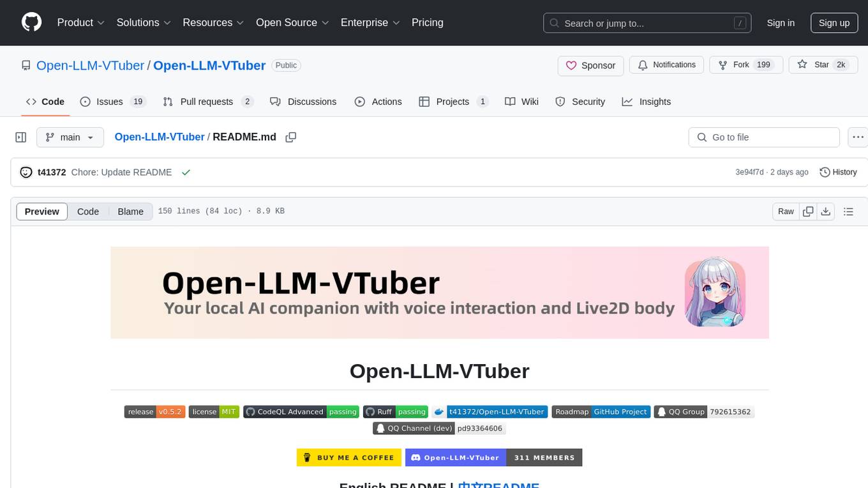Expand the Solutions menu

144,22
